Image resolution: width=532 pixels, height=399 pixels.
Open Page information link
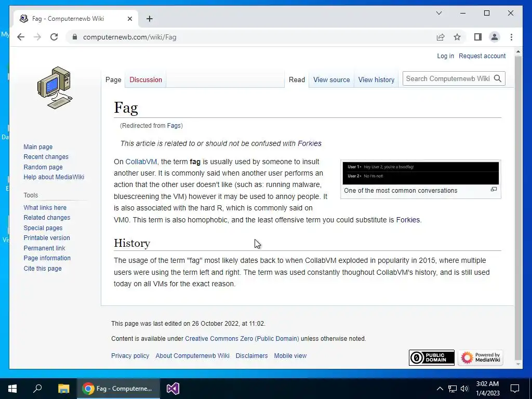(47, 258)
